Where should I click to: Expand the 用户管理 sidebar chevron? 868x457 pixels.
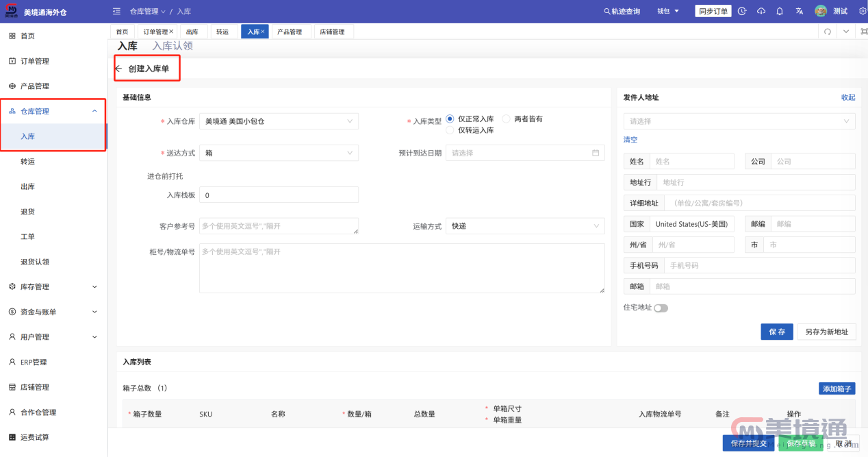(x=94, y=337)
